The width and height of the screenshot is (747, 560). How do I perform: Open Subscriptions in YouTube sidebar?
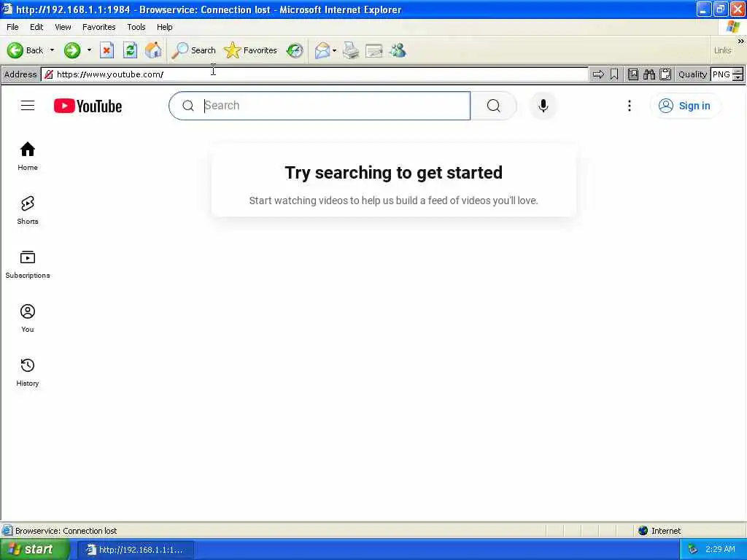[x=28, y=264]
